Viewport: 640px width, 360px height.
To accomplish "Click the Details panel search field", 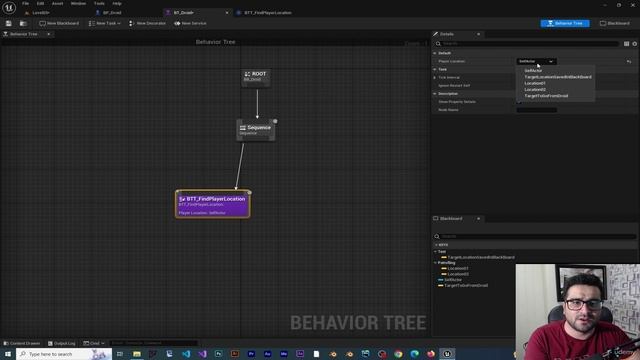I will click(527, 44).
